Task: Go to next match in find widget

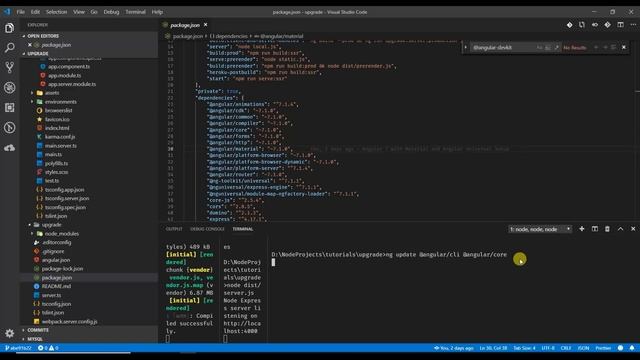Action: (x=605, y=47)
